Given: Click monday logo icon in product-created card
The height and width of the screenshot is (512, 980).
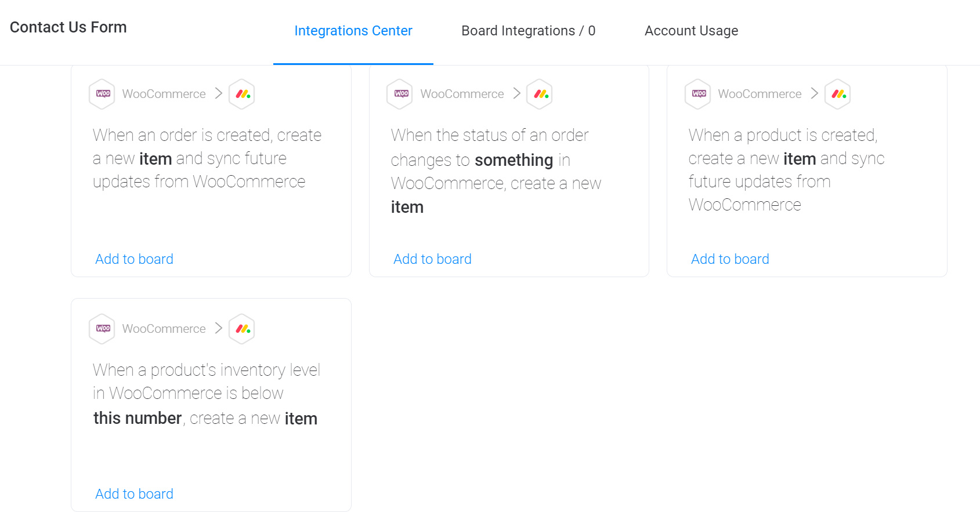Looking at the screenshot, I should tap(838, 94).
